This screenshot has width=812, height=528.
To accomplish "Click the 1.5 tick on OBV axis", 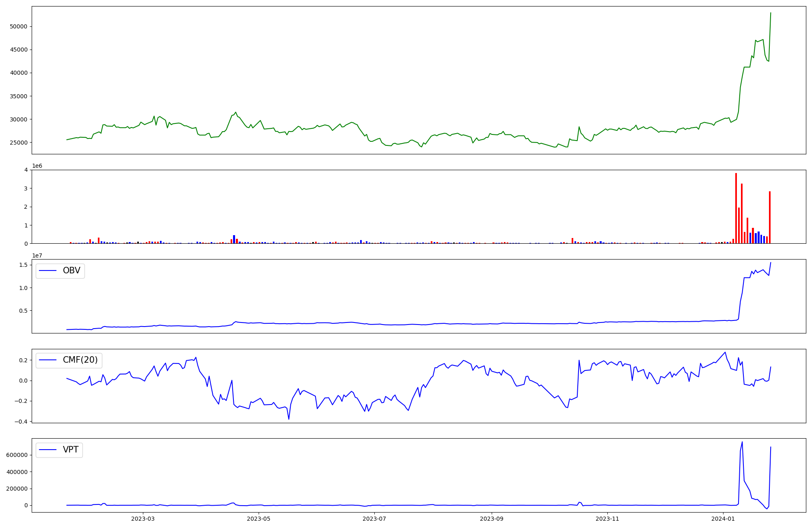I will click(x=24, y=265).
